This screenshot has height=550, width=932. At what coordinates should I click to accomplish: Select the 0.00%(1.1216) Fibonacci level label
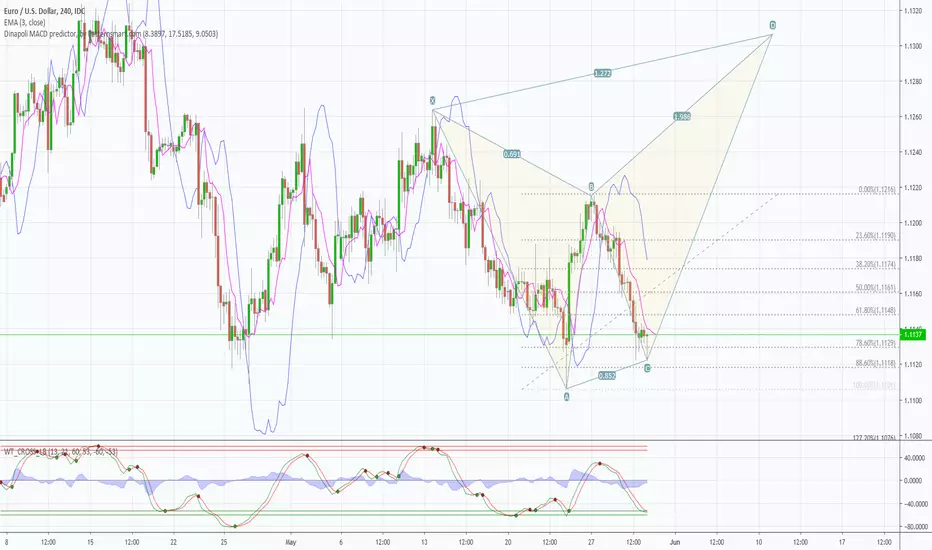point(877,190)
